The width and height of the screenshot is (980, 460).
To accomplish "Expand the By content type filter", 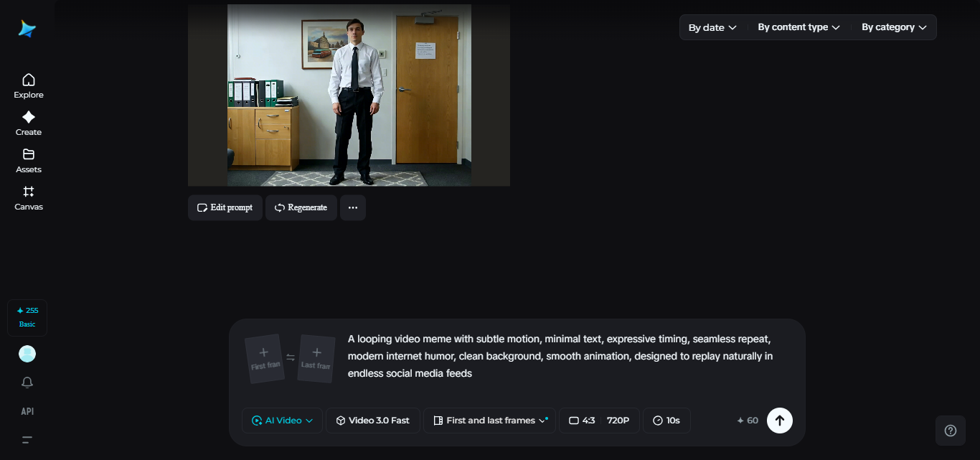I will click(x=798, y=27).
